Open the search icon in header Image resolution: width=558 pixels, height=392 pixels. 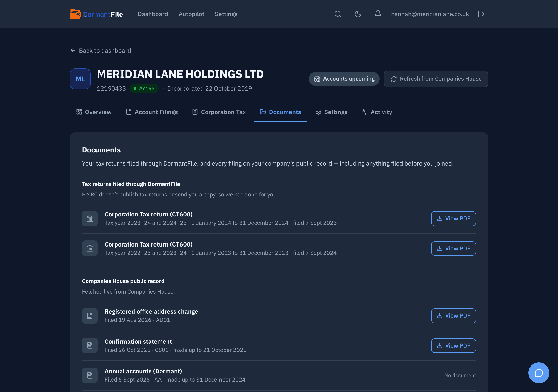[338, 14]
